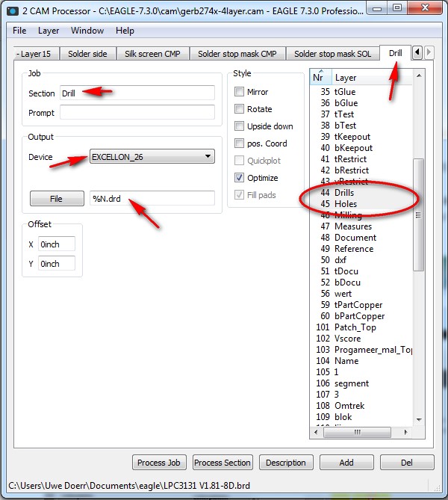The height and width of the screenshot is (500, 448).
Task: Click the layer list scroll-right arrow
Action: [408, 432]
